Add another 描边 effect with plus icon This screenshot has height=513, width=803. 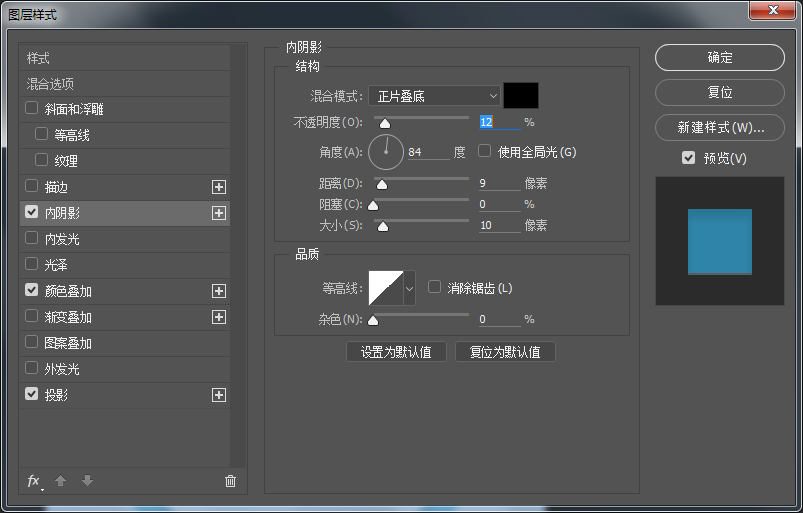(219, 187)
